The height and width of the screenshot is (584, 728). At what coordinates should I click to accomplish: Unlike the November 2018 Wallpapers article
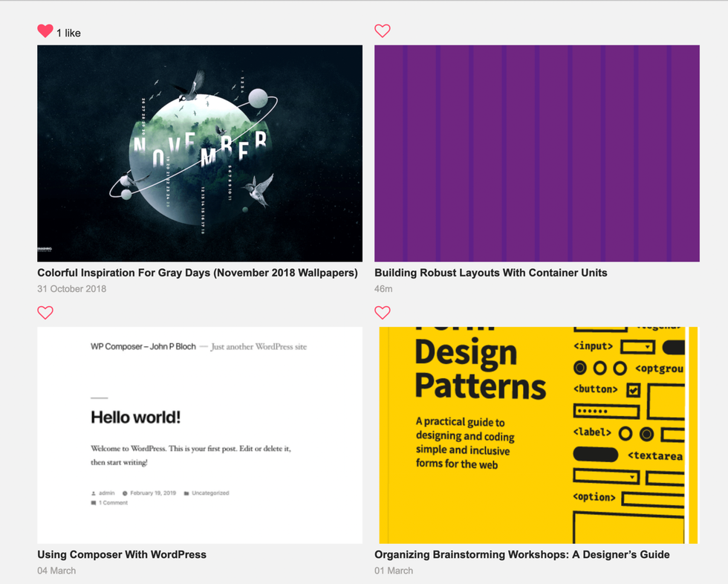coord(45,31)
